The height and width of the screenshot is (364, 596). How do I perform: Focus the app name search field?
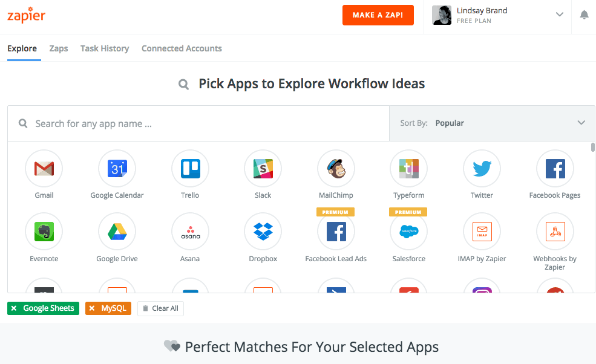[x=198, y=123]
